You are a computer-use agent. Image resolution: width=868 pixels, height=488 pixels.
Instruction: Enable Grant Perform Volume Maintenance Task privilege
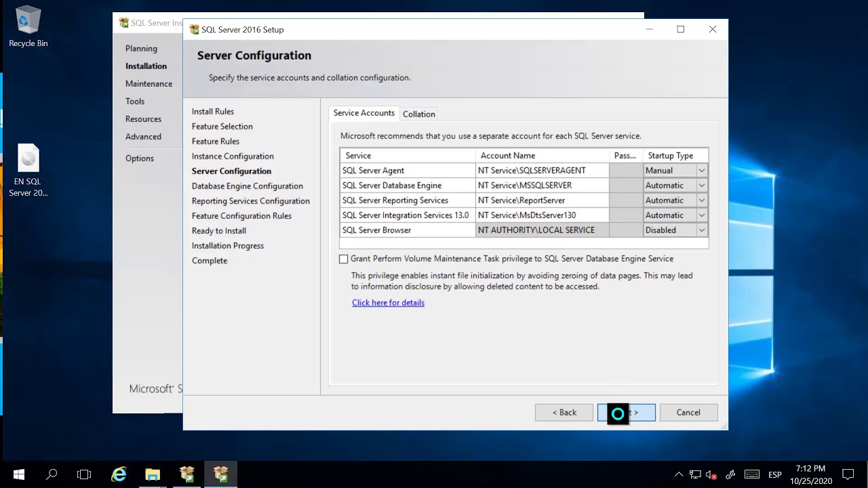point(343,259)
